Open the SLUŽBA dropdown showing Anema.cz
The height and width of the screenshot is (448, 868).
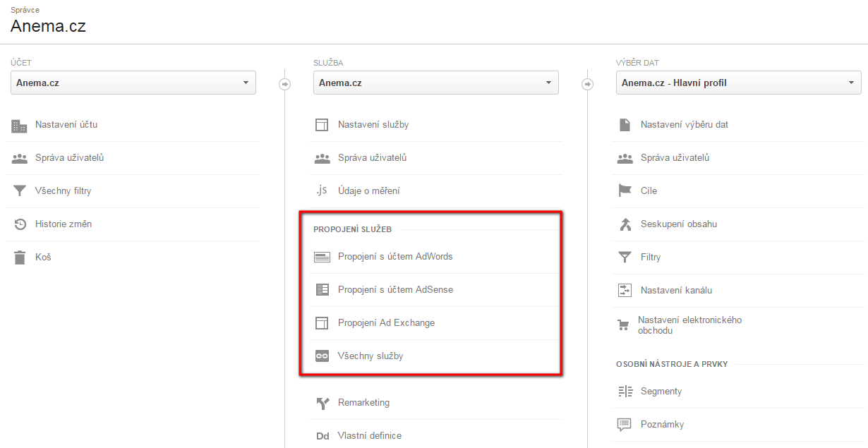pos(436,83)
